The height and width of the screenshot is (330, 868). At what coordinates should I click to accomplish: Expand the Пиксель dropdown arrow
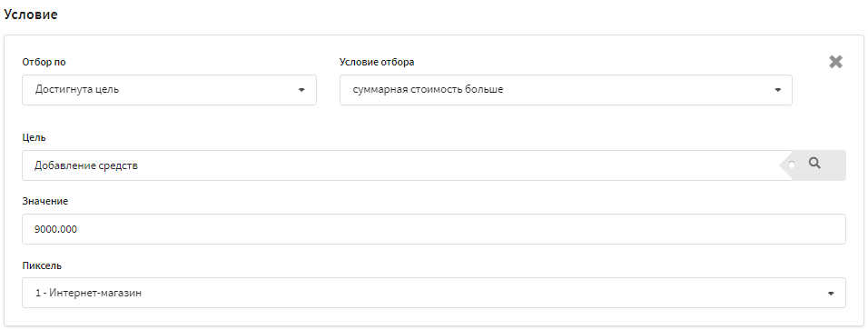831,294
